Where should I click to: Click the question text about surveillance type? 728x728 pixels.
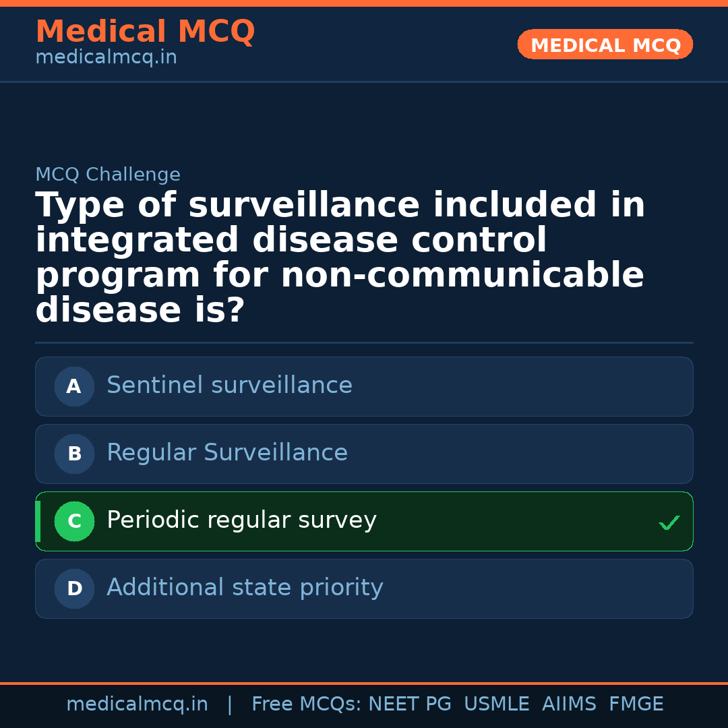[340, 258]
